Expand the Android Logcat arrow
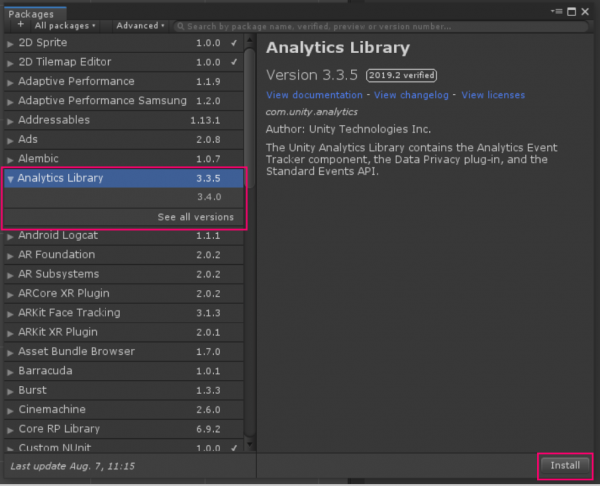Image resolution: width=600 pixels, height=486 pixels. [x=10, y=236]
